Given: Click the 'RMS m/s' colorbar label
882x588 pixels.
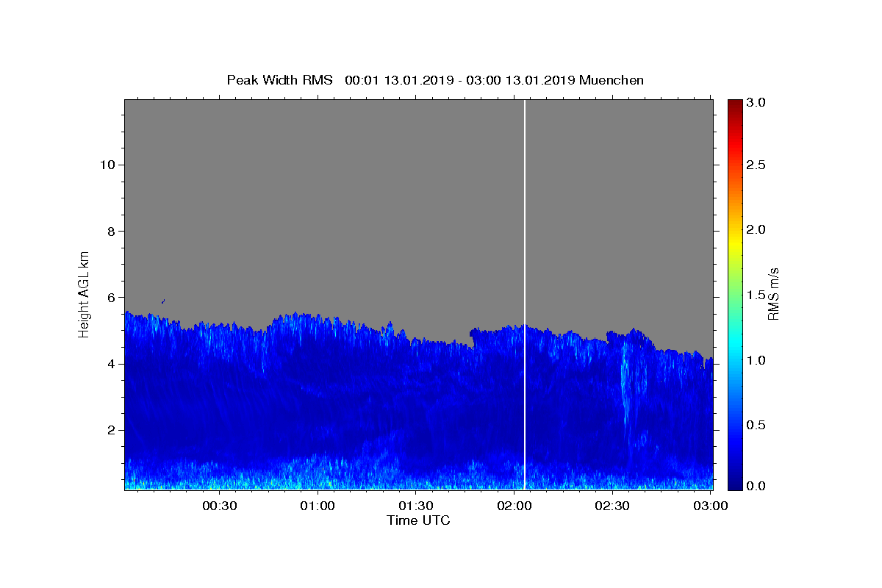Looking at the screenshot, I should pos(773,294).
